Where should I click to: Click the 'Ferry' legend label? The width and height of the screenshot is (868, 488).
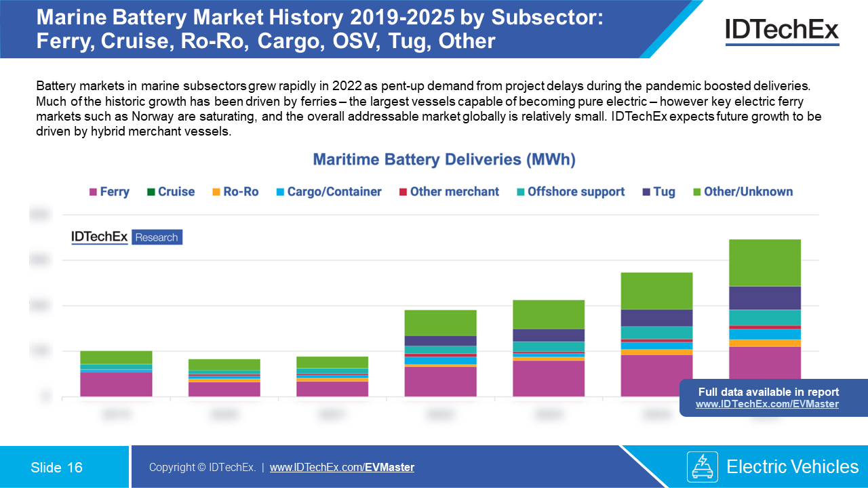click(115, 192)
